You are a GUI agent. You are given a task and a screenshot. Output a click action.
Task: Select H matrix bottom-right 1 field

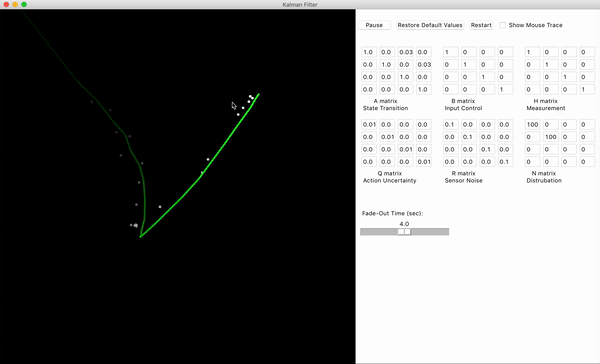click(587, 89)
